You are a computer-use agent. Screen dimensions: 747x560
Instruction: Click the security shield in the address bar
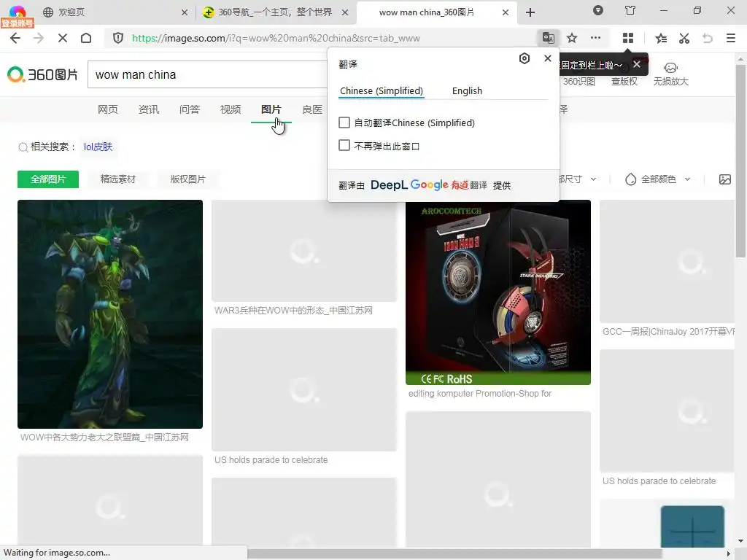pos(118,38)
